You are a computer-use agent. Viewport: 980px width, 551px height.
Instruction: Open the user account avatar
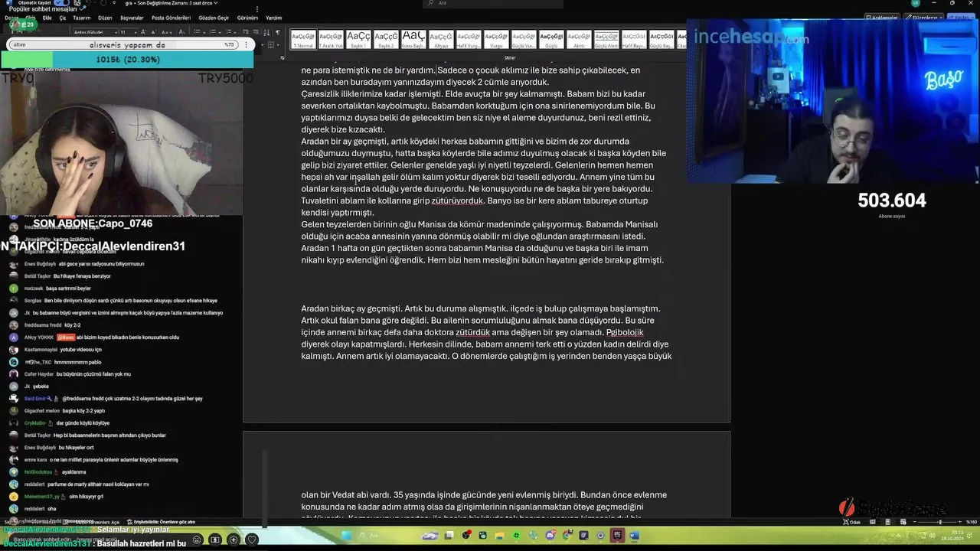coord(916,3)
